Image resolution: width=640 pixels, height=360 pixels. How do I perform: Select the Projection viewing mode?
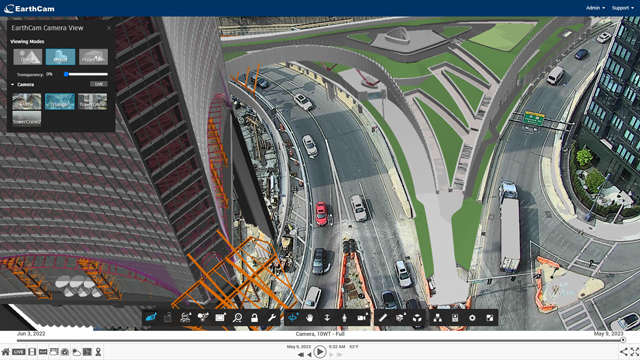(x=93, y=57)
